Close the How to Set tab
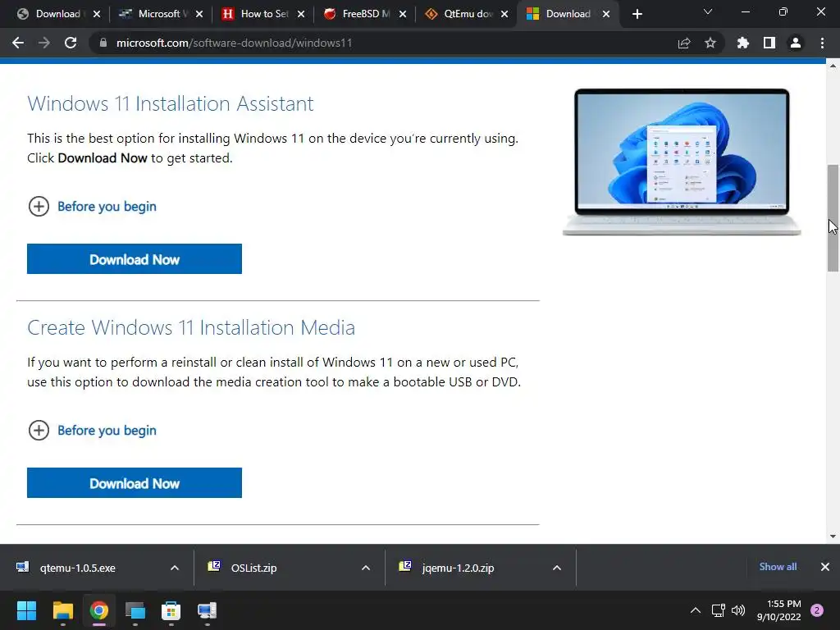The width and height of the screenshot is (840, 630). pos(301,15)
